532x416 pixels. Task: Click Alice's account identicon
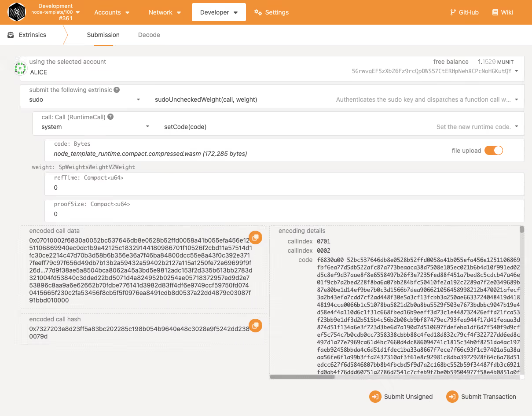pyautogui.click(x=20, y=68)
